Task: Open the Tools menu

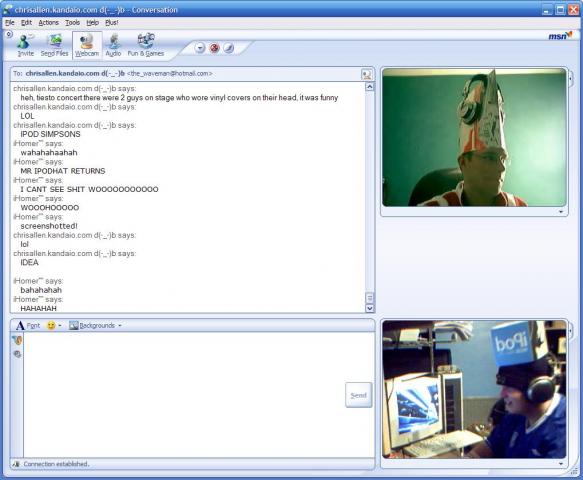Action: pyautogui.click(x=73, y=23)
